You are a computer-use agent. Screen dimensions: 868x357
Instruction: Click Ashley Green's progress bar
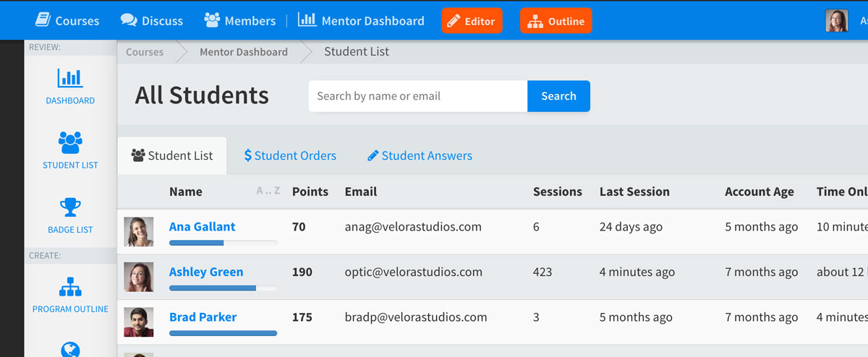pyautogui.click(x=223, y=288)
